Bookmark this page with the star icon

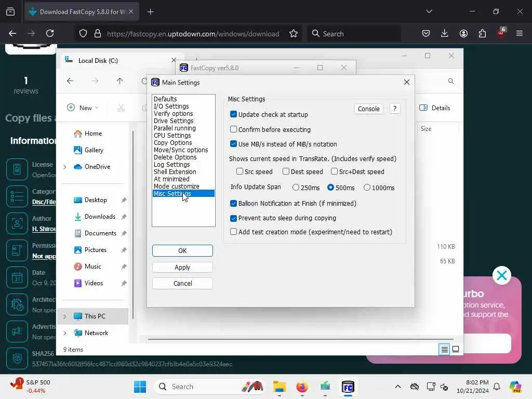[294, 33]
